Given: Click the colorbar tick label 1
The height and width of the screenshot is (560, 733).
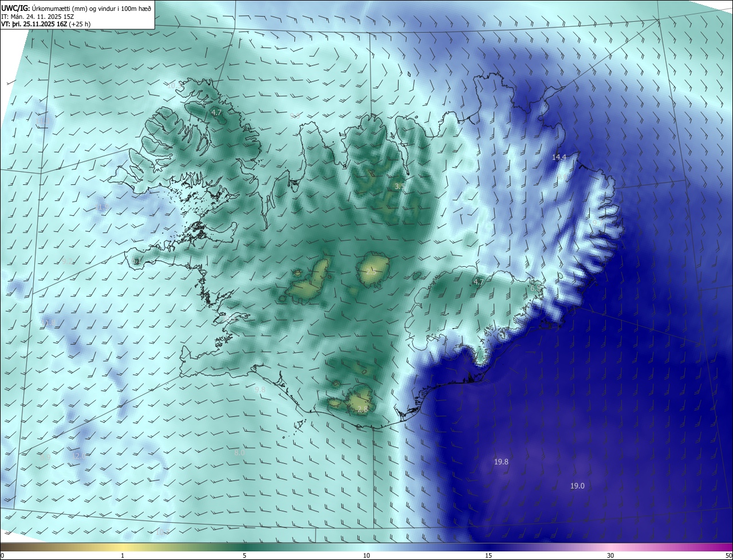Looking at the screenshot, I should coord(123,555).
